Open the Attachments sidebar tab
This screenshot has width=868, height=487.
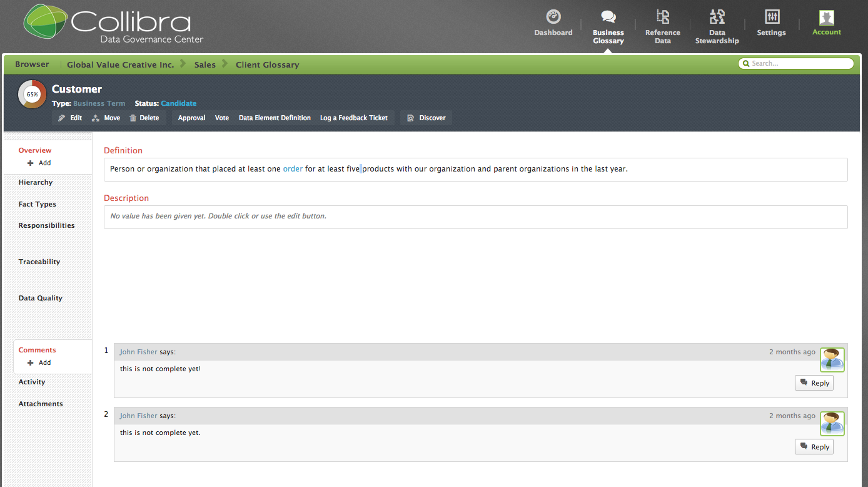41,404
